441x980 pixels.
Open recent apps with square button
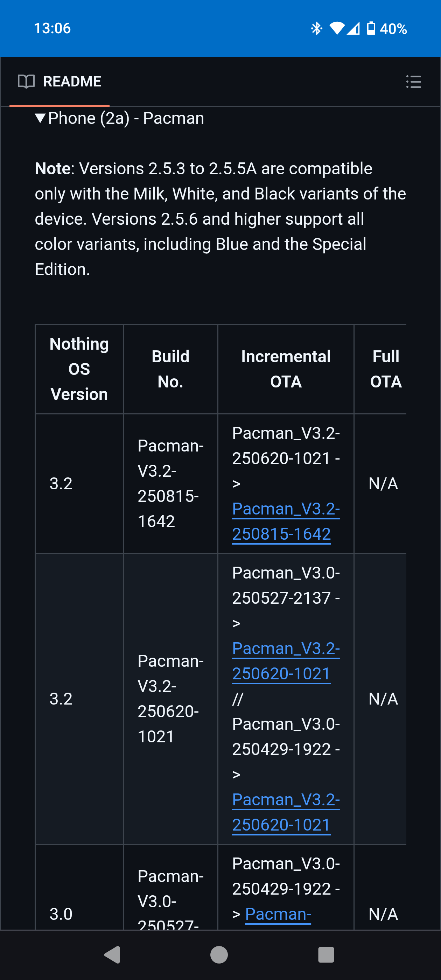[x=326, y=954]
